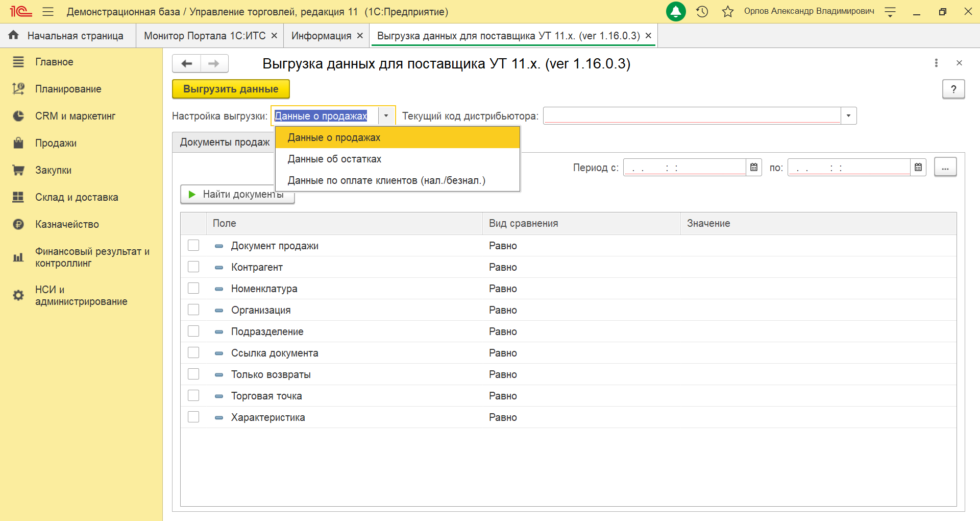Click Значение column header
The image size is (980, 521).
point(818,223)
